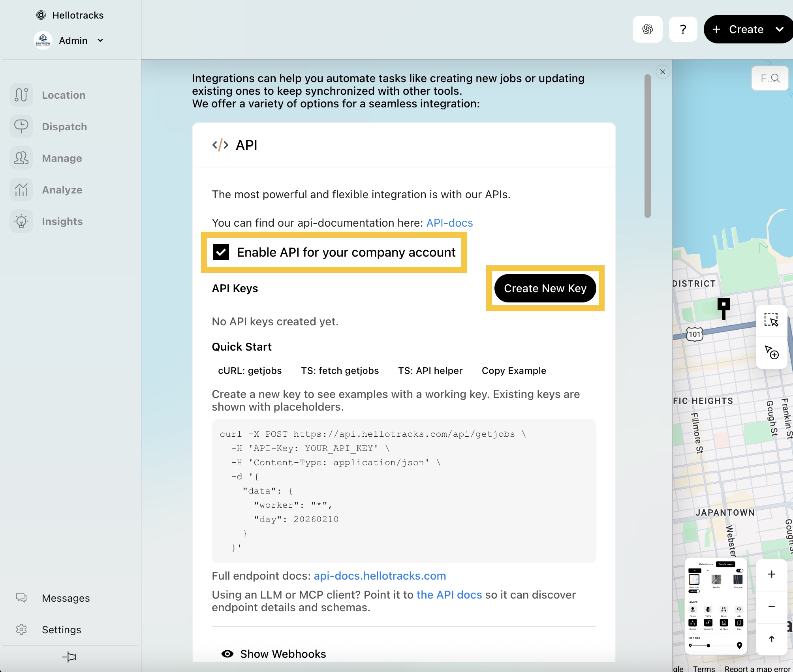793x672 pixels.
Task: Adjust the Icon size slider handle
Action: 708,646
